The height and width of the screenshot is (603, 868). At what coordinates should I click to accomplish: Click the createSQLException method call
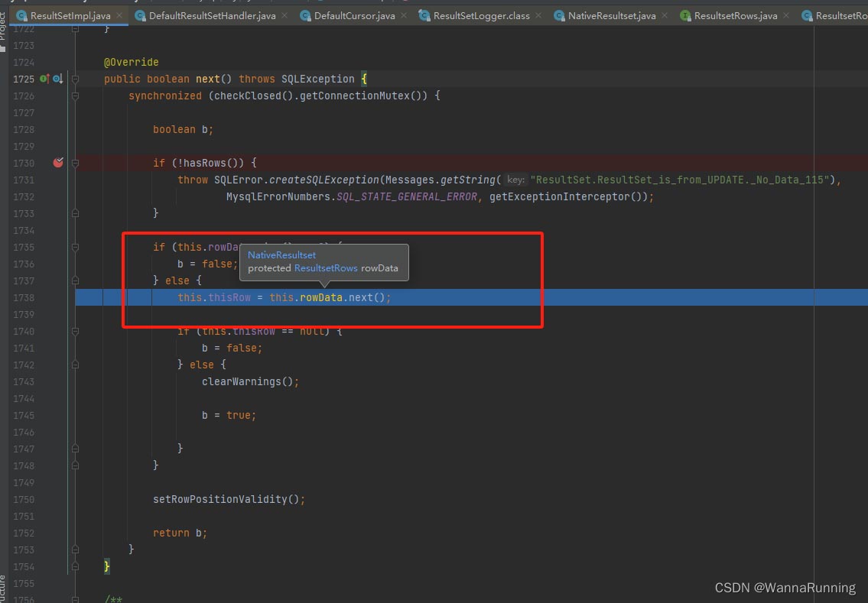coord(323,180)
